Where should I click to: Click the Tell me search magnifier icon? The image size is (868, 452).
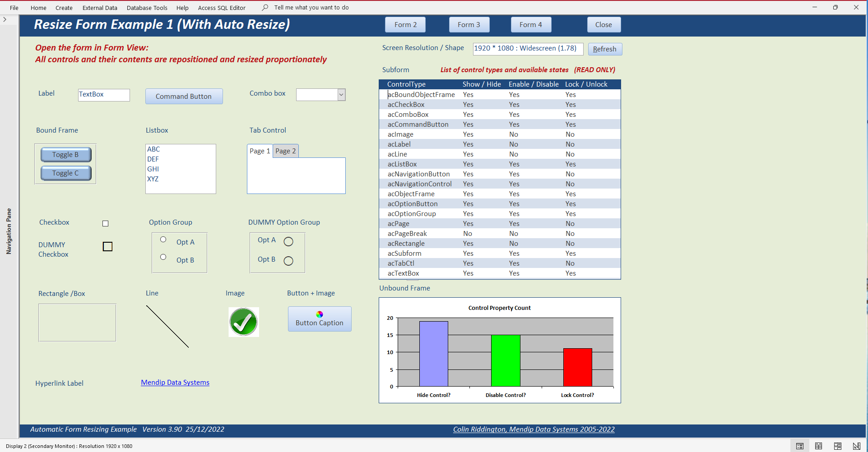point(265,7)
